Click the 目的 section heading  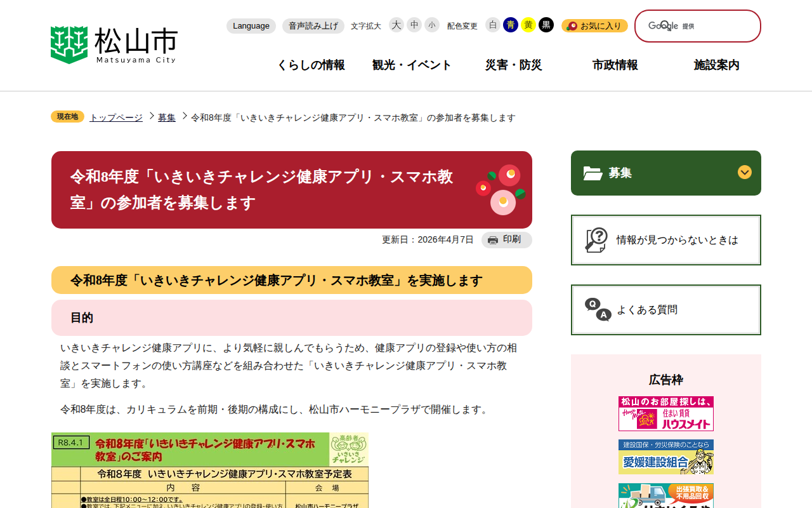(x=82, y=317)
